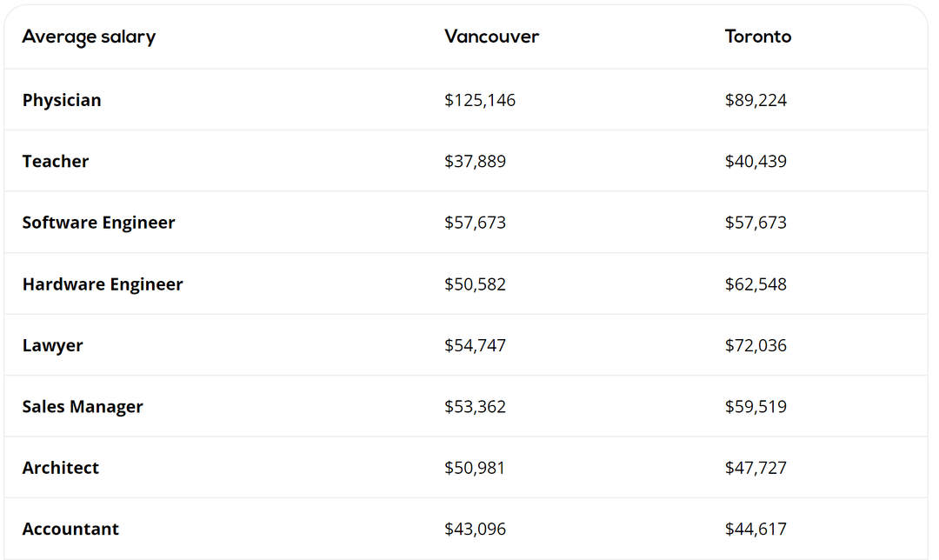Screen dimensions: 939x560
Task: Click Architect's Toronto salary $47,727
Action: [756, 468]
